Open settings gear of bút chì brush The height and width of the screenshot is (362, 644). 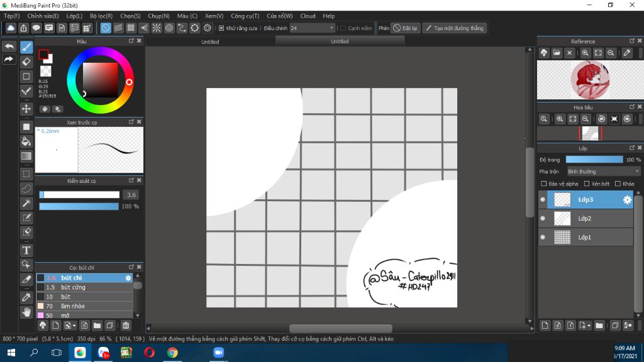[128, 278]
